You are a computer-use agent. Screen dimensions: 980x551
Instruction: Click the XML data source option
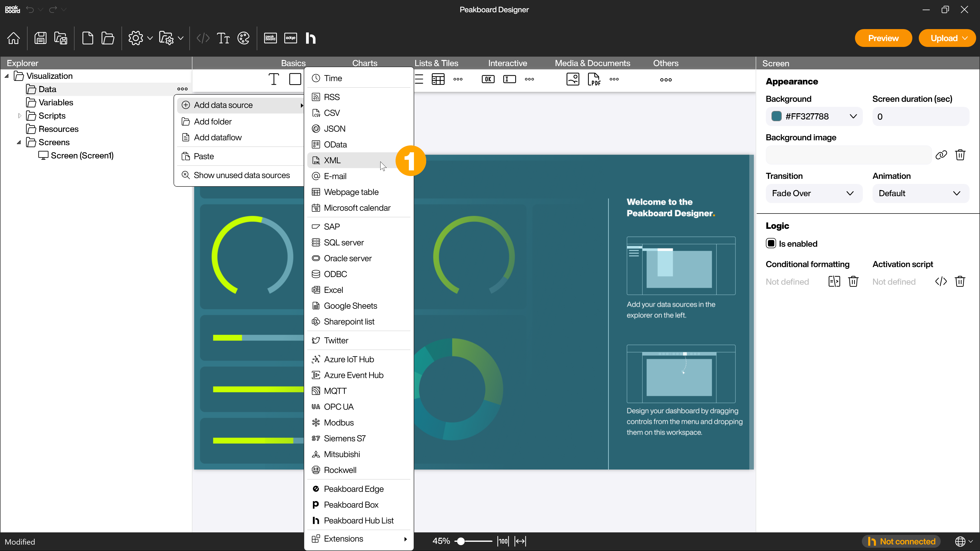click(332, 160)
